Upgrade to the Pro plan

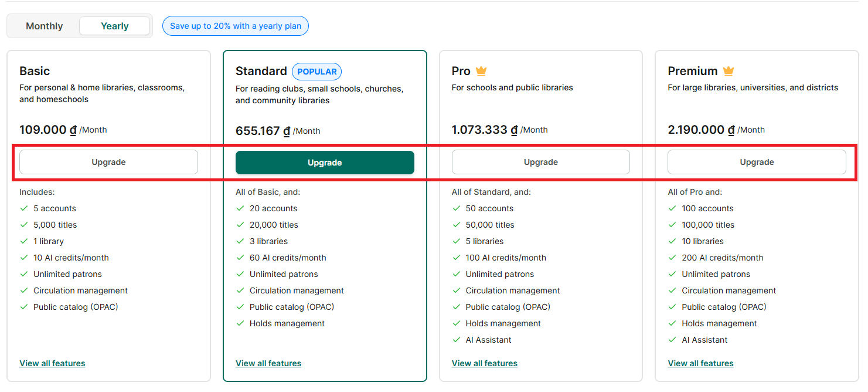541,162
